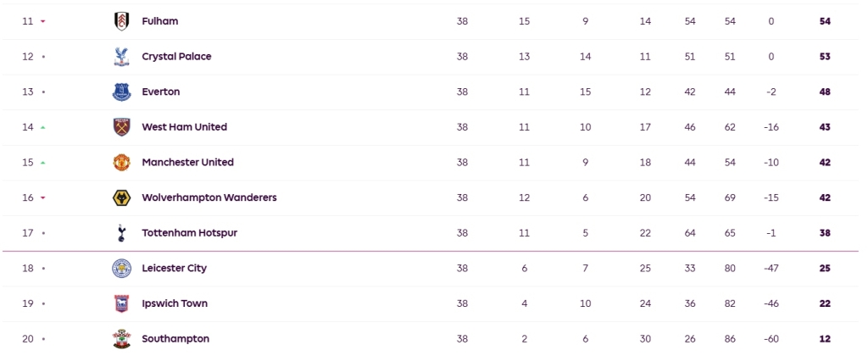Click the Fulham club crest
Screen dimensions: 868x356
click(122, 21)
